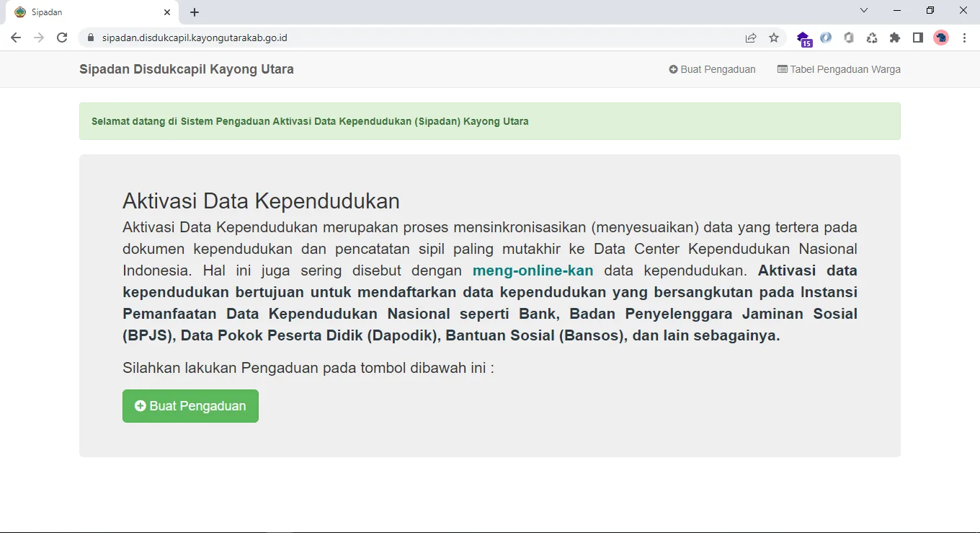This screenshot has width=980, height=533.
Task: Click the teal meng-online-kan text
Action: pyautogui.click(x=533, y=270)
